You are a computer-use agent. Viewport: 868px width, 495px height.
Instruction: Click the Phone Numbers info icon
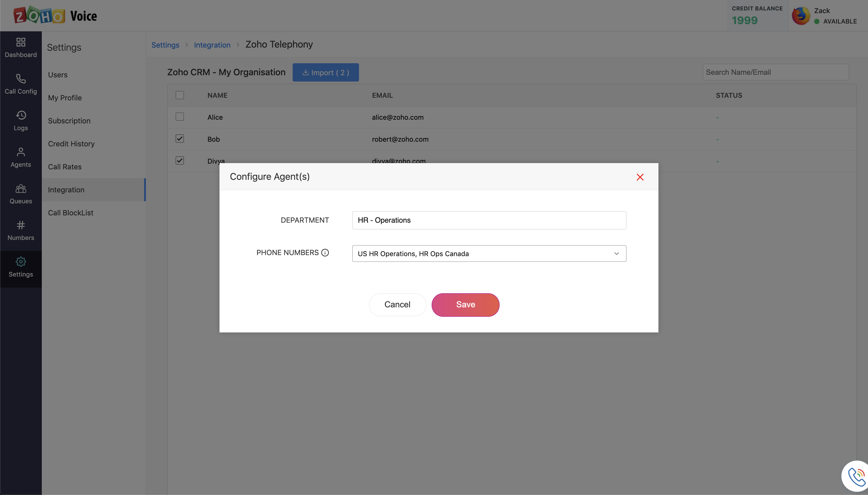[325, 253]
